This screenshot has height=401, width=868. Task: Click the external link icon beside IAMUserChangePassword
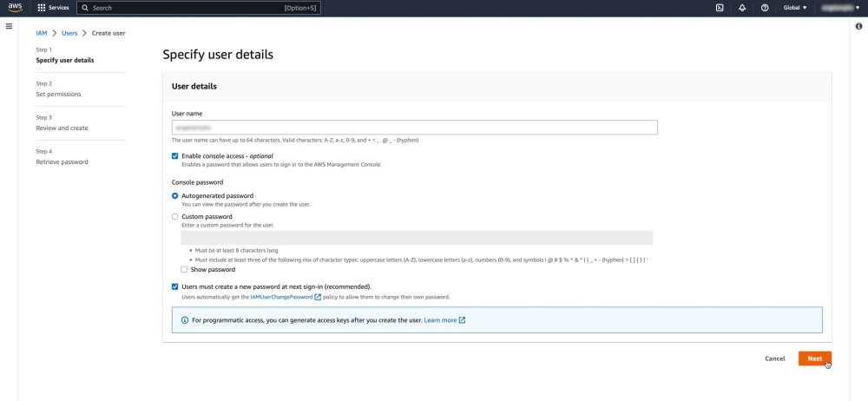(318, 297)
